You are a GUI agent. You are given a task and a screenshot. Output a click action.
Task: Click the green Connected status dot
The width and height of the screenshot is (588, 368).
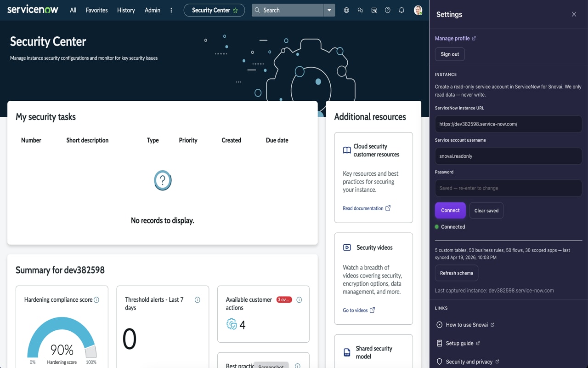coord(437,227)
